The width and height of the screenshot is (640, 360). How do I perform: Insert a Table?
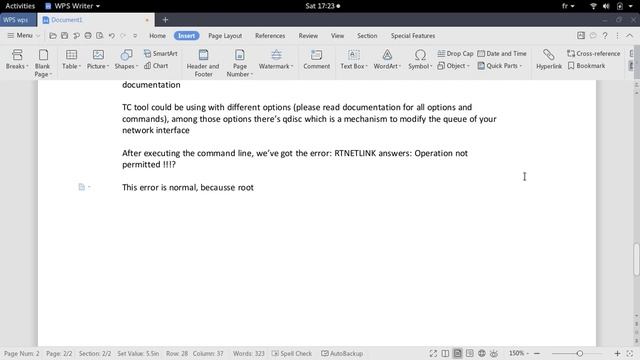coord(71,60)
